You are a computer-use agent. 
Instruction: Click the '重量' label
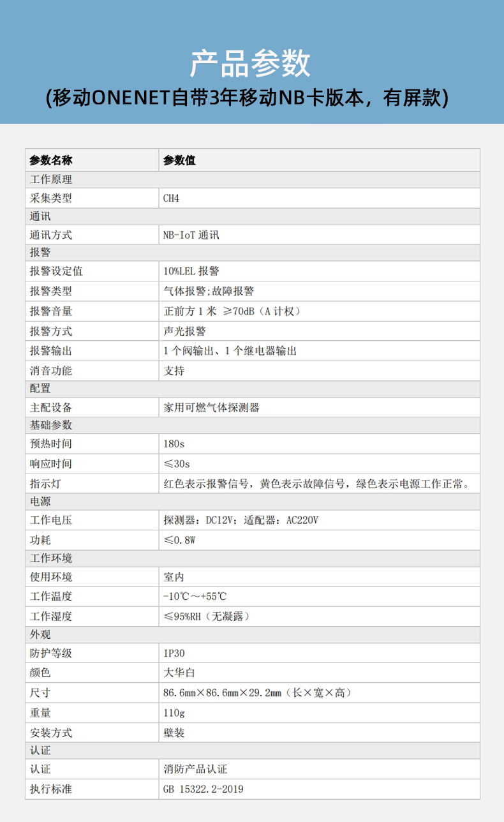coord(40,713)
